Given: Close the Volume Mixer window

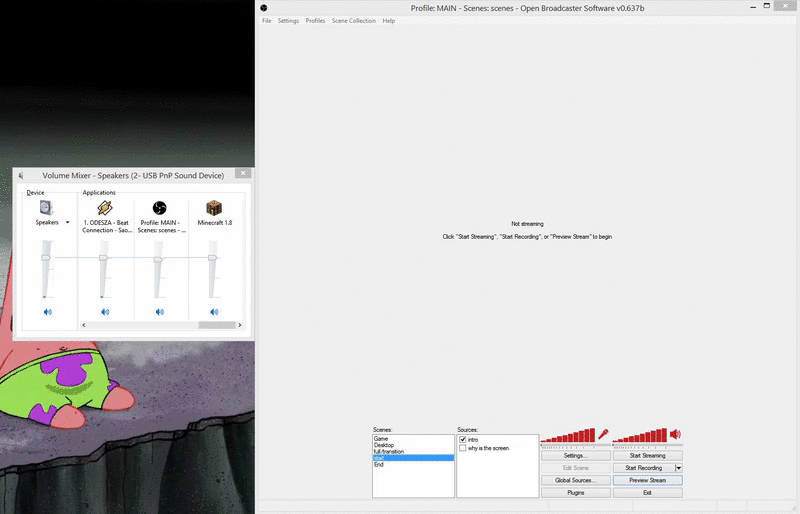Looking at the screenshot, I should [x=243, y=173].
